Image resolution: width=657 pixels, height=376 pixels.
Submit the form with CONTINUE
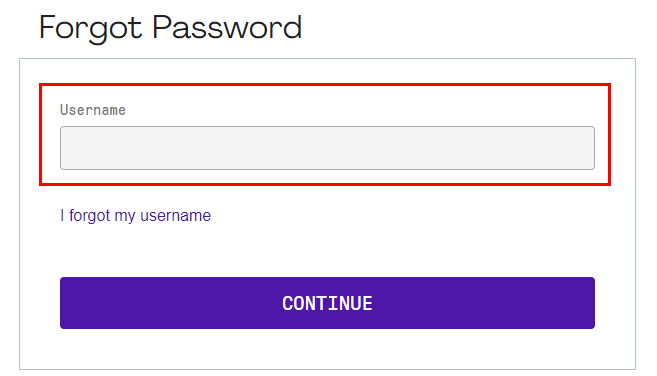click(x=327, y=303)
